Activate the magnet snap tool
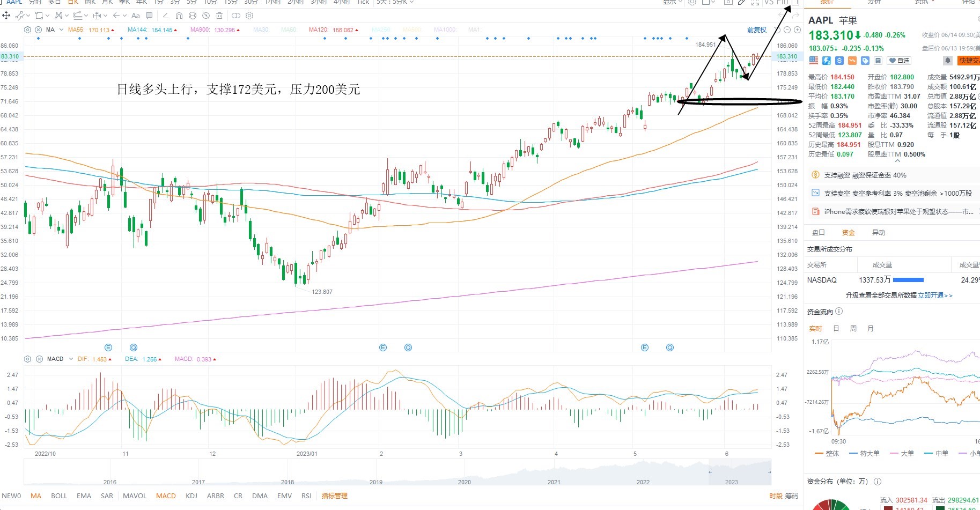 tap(179, 16)
